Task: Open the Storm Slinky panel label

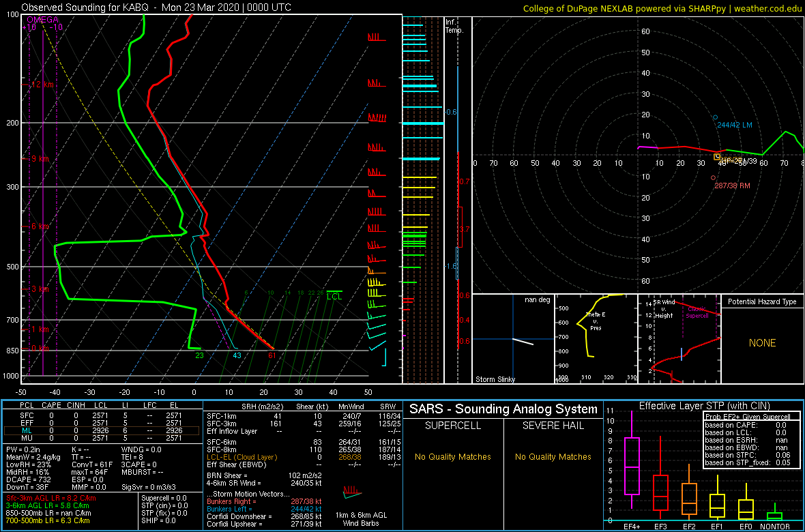Action: [495, 379]
